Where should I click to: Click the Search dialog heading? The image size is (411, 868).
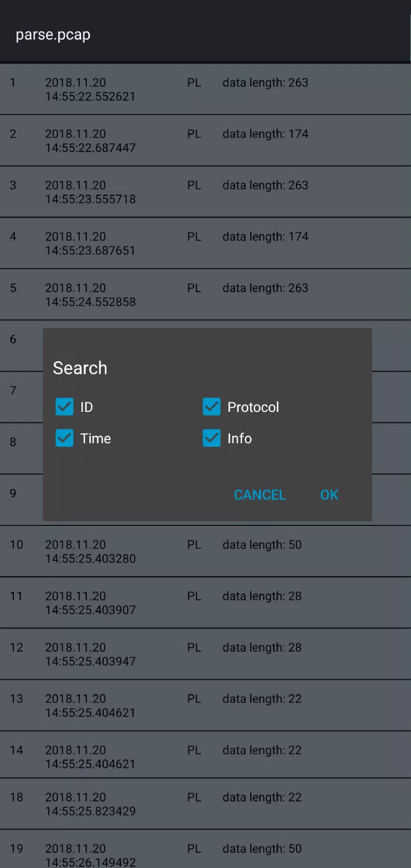(80, 368)
